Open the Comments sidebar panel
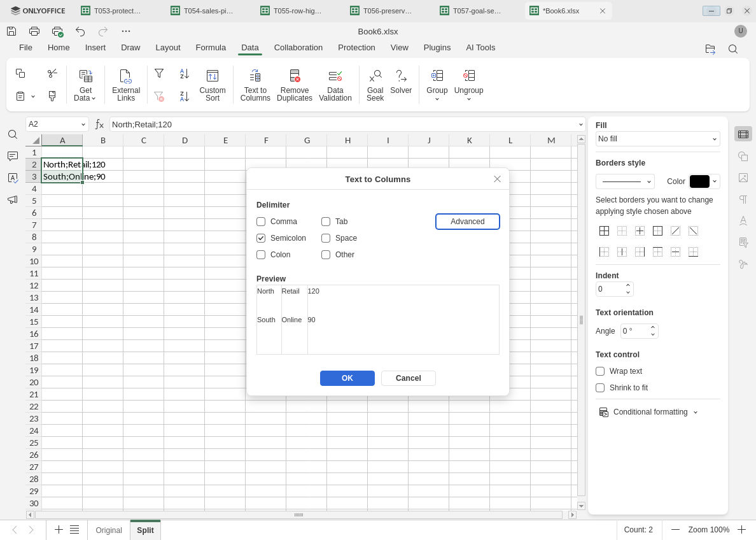756x540 pixels. click(13, 156)
